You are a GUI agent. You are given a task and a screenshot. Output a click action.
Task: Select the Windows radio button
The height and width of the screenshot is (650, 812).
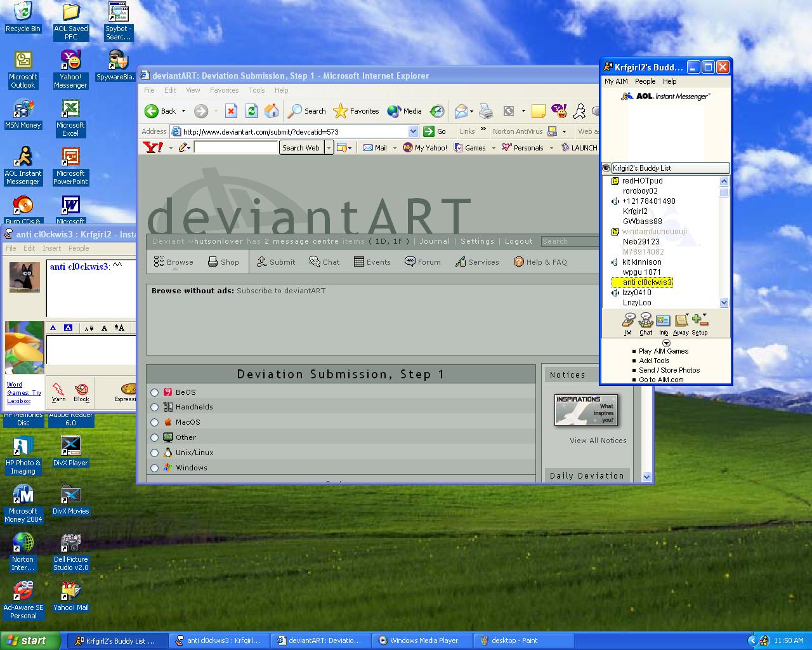[154, 468]
